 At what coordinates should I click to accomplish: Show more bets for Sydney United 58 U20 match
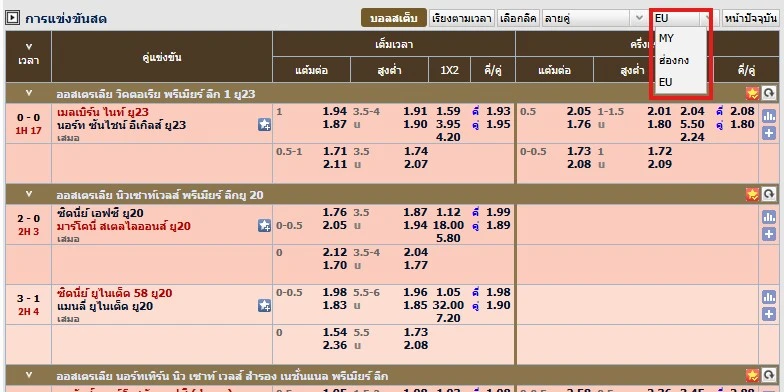769,314
